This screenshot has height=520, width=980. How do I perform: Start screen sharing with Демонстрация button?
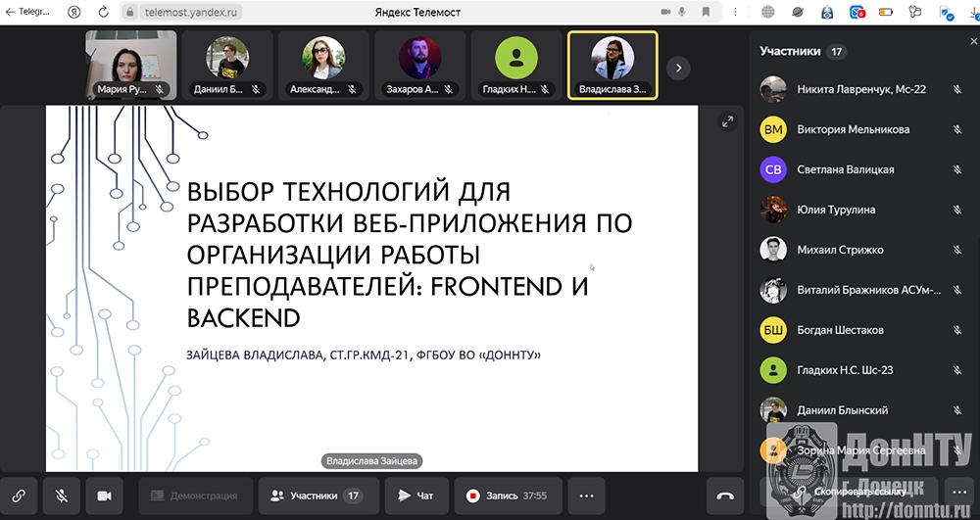click(x=194, y=496)
